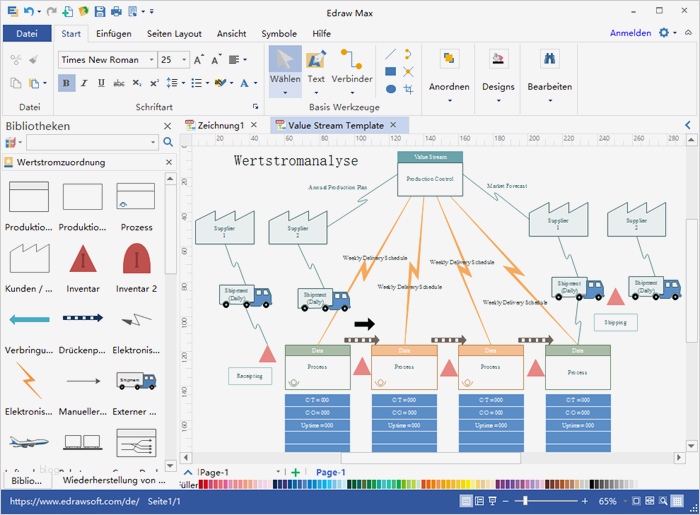Choose the line drawing tool

(390, 54)
